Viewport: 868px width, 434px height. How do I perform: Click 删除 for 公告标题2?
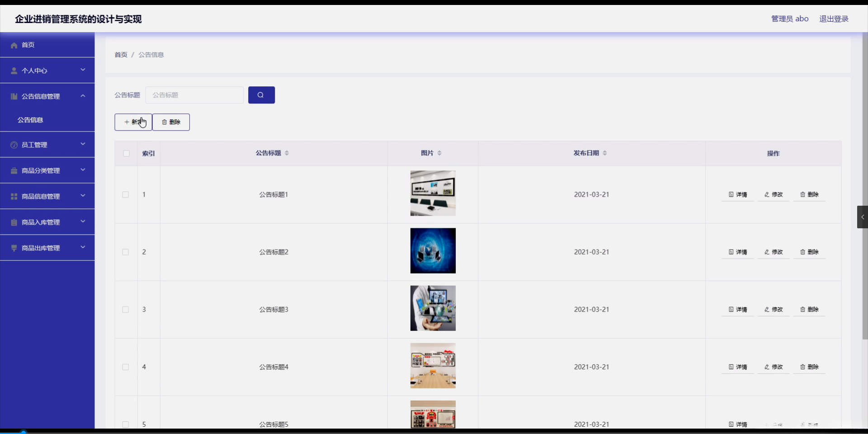coord(809,252)
